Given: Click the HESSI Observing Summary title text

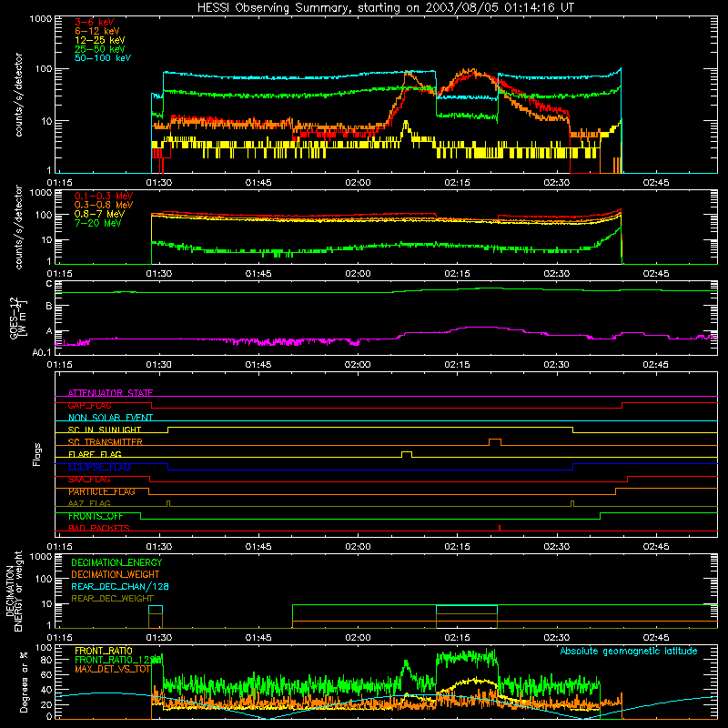Looking at the screenshot, I should [385, 8].
